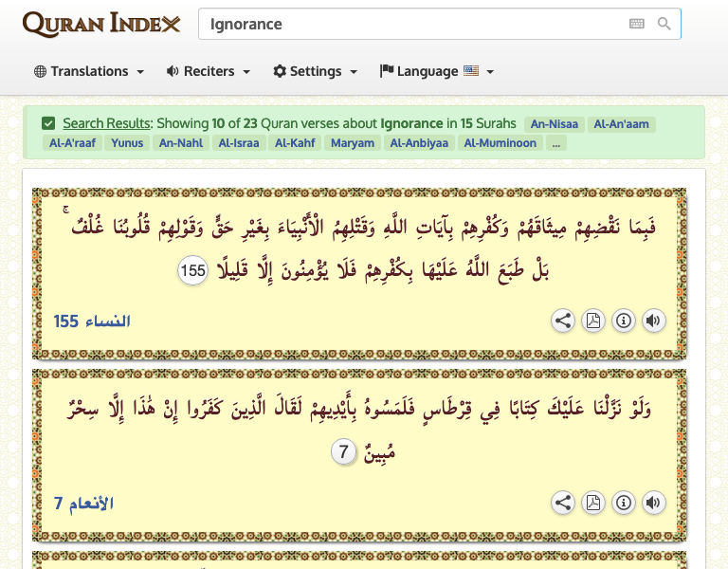This screenshot has width=728, height=569.
Task: Filter by An-Nisaa surah tag
Action: coord(554,124)
